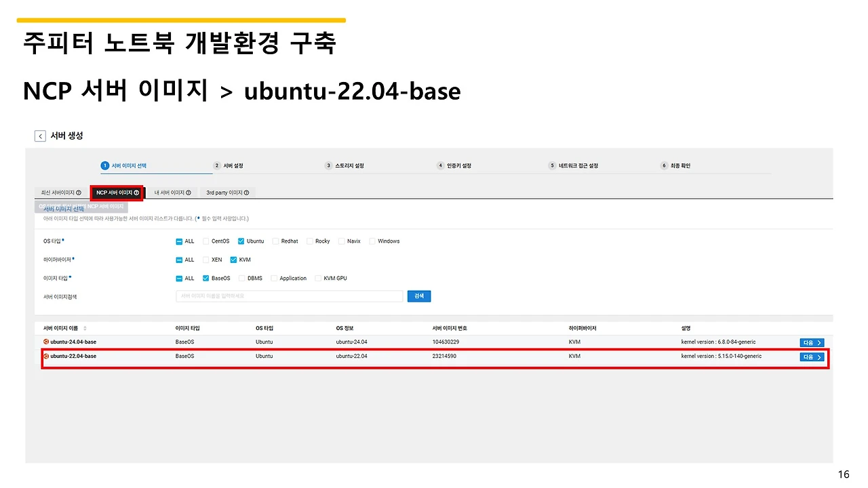This screenshot has width=868, height=488.
Task: Open the 3rd party 이미지 tab
Action: coord(228,193)
